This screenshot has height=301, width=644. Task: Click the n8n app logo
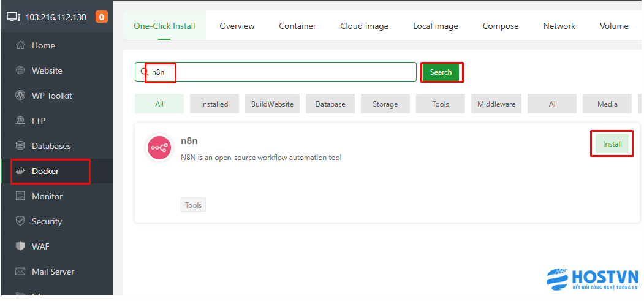coord(159,148)
